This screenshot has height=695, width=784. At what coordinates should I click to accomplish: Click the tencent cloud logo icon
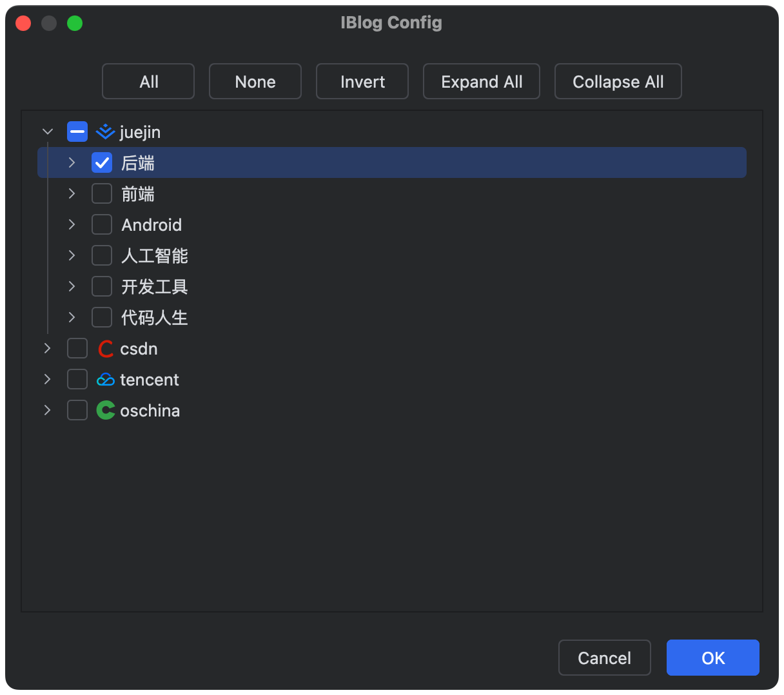pyautogui.click(x=105, y=380)
